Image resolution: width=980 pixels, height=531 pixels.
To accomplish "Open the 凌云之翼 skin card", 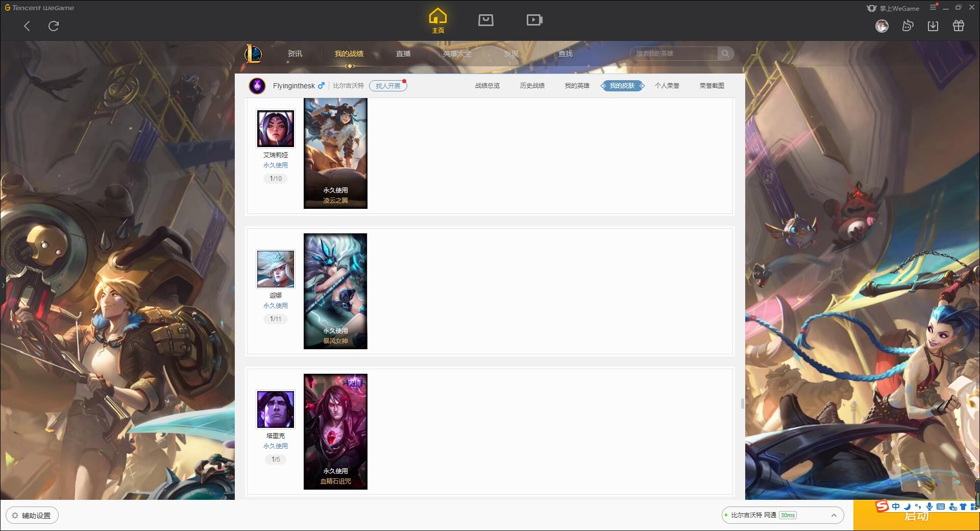I will [x=335, y=154].
